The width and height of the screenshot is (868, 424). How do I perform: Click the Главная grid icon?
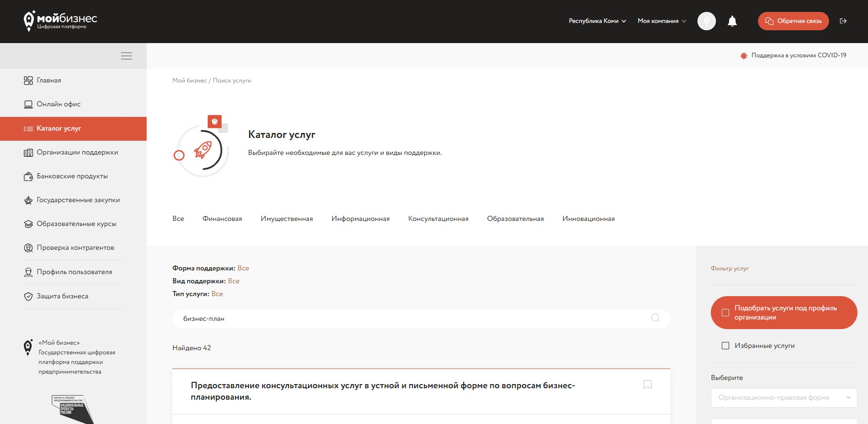28,81
